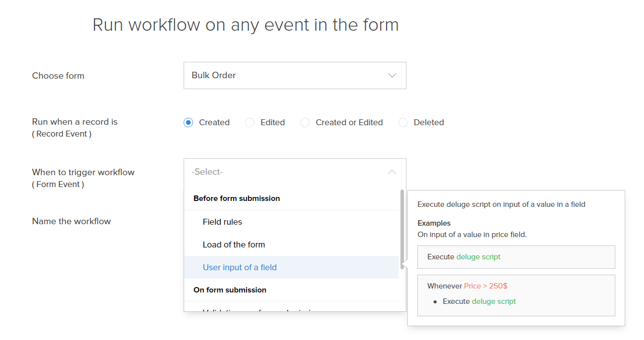Pick User input of a field

tap(240, 267)
